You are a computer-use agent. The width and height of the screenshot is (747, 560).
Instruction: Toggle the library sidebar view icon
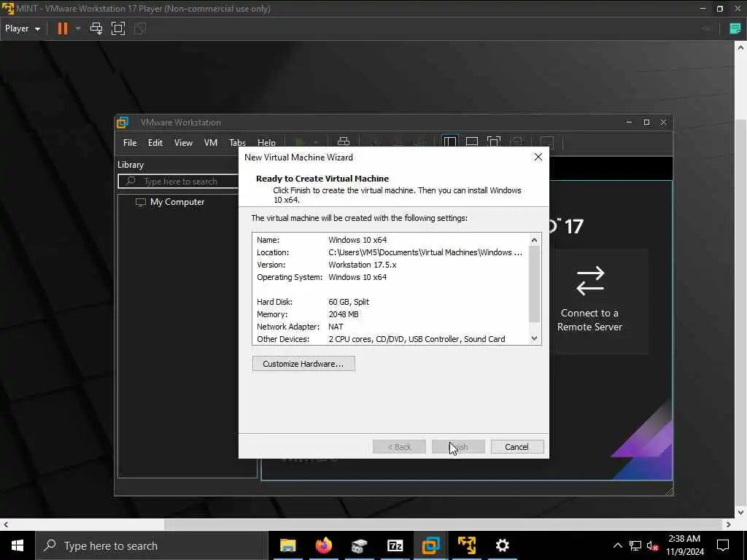click(449, 141)
